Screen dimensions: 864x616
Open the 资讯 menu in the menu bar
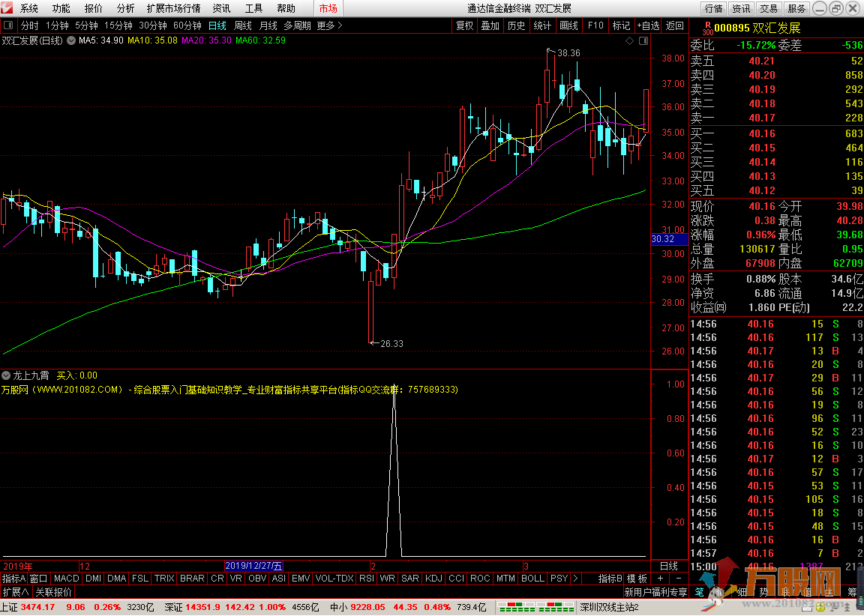tap(221, 8)
